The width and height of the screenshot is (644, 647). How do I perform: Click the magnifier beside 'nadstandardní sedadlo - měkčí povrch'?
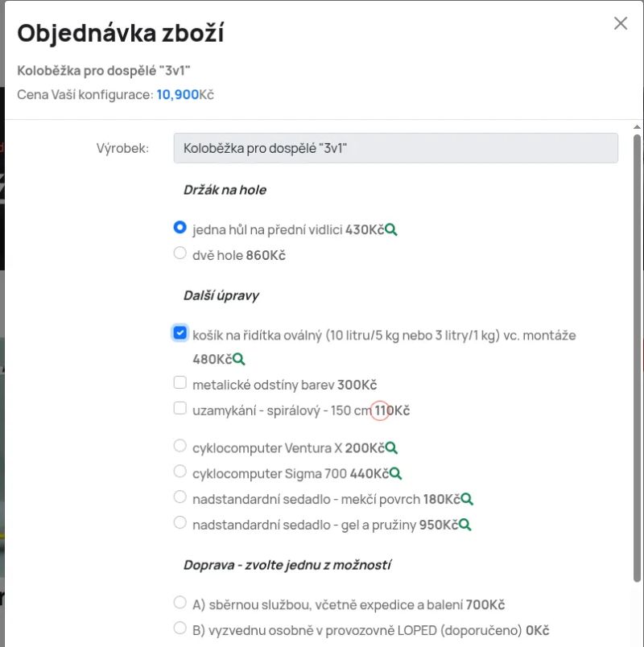pos(464,497)
